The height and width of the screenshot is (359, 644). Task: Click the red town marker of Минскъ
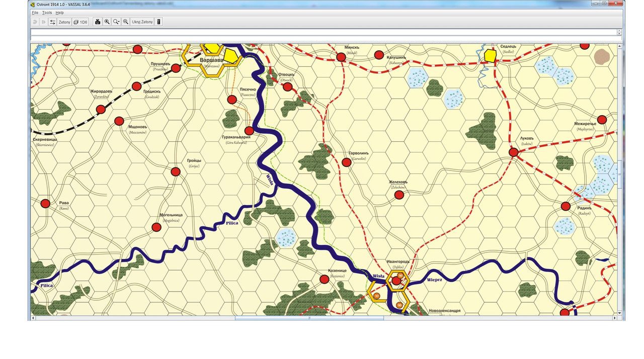click(341, 57)
